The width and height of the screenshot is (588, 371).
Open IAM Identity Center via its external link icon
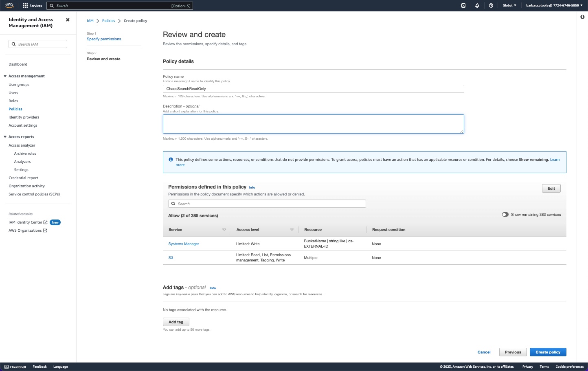coord(45,222)
